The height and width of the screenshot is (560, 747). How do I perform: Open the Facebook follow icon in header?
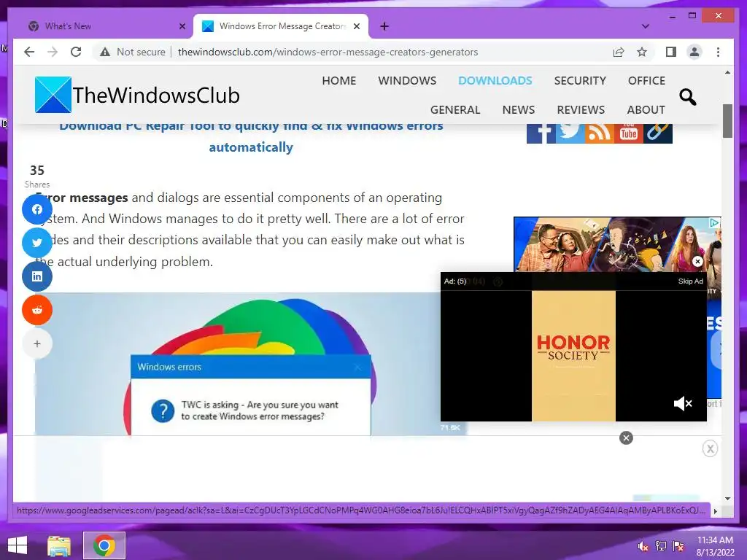coord(541,132)
